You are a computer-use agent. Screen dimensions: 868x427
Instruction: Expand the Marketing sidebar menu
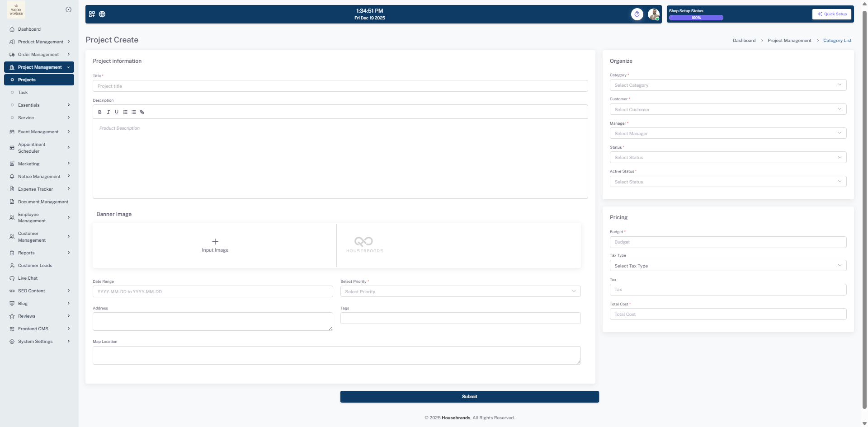pos(39,164)
